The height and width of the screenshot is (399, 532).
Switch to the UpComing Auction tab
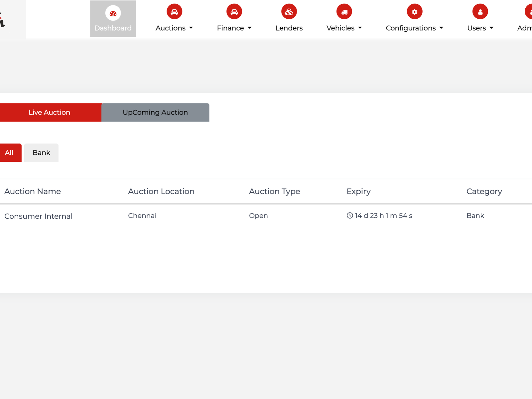coord(155,112)
